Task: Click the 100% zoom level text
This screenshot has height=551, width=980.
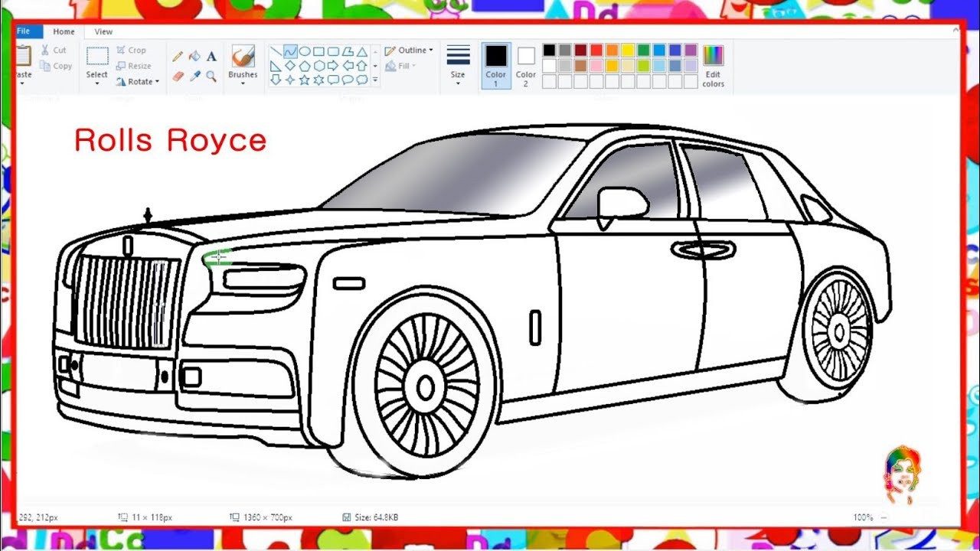Action: (863, 518)
